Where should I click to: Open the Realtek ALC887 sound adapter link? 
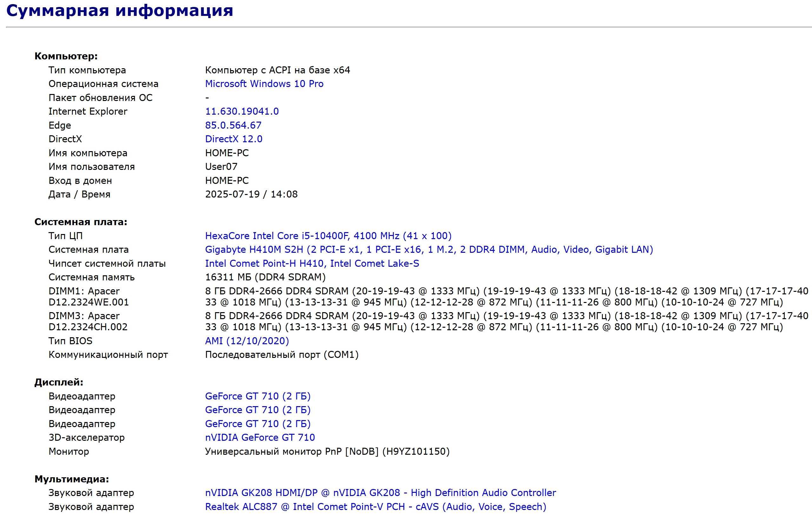coord(376,507)
